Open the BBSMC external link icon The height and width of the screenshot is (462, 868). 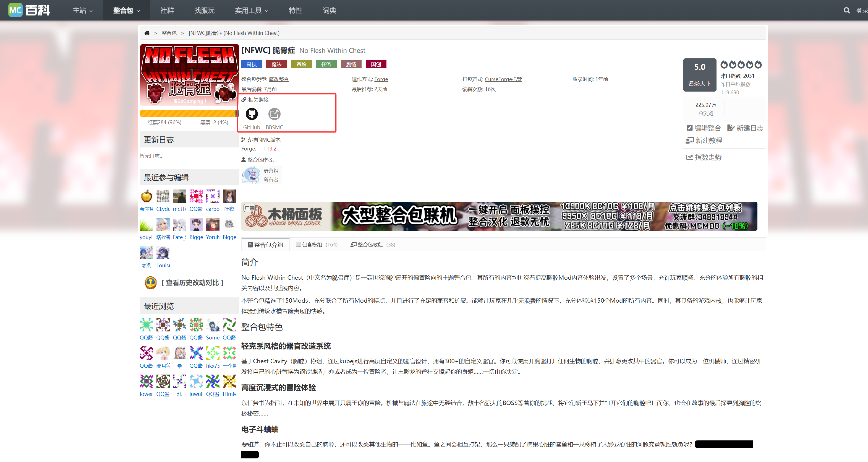(274, 114)
